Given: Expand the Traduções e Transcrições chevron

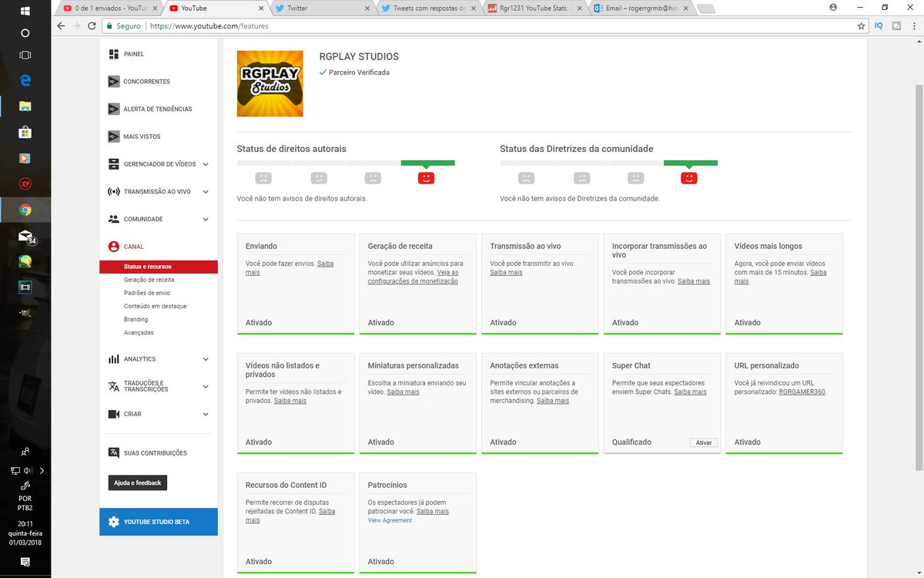Looking at the screenshot, I should click(x=206, y=386).
